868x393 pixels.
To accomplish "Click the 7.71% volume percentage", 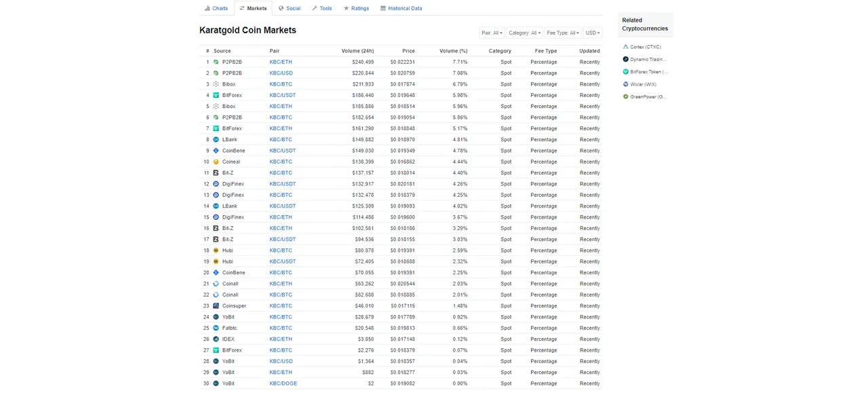I will click(460, 62).
